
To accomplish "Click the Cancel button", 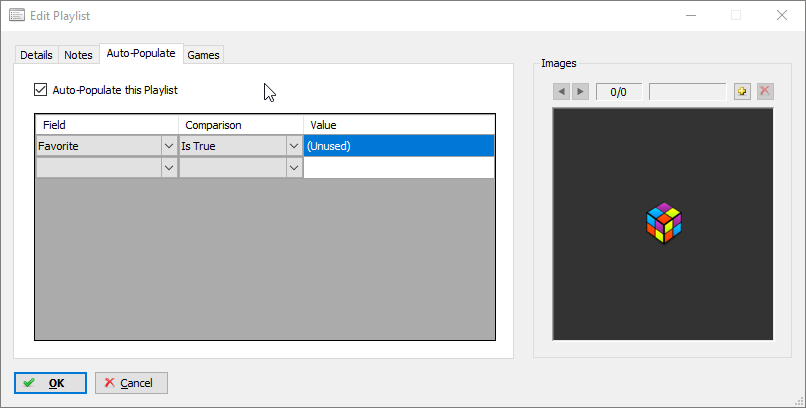I will [131, 383].
